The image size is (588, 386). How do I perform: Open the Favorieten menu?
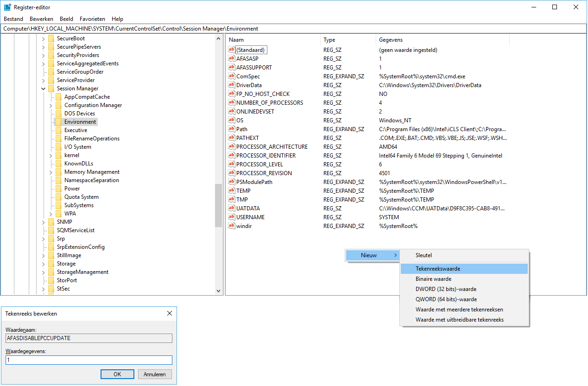[x=92, y=19]
